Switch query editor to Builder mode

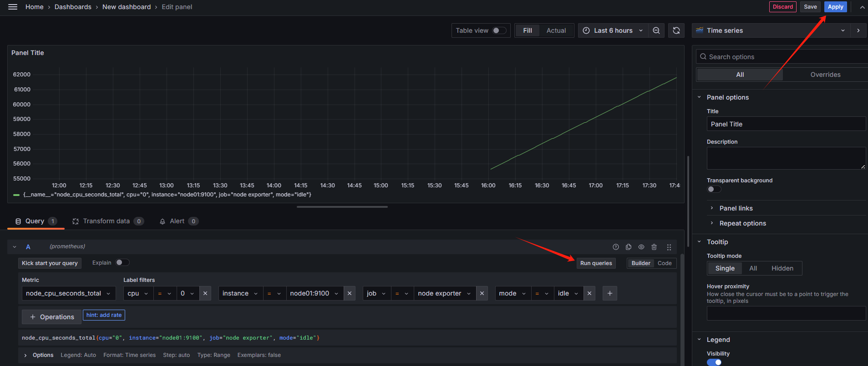point(641,263)
